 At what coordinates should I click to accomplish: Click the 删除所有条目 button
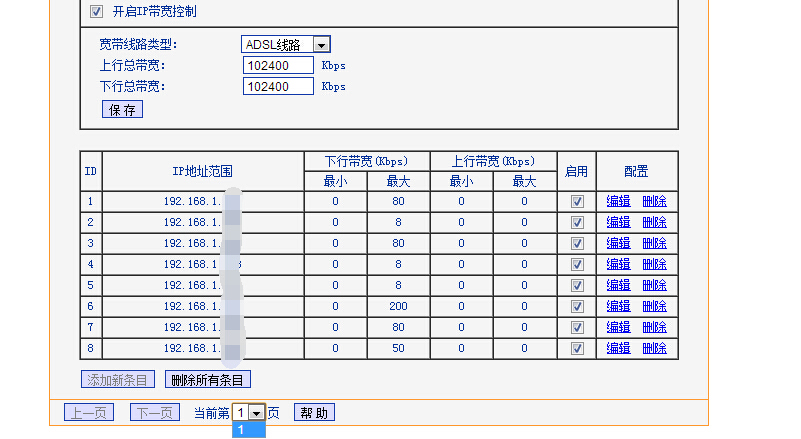click(x=207, y=380)
